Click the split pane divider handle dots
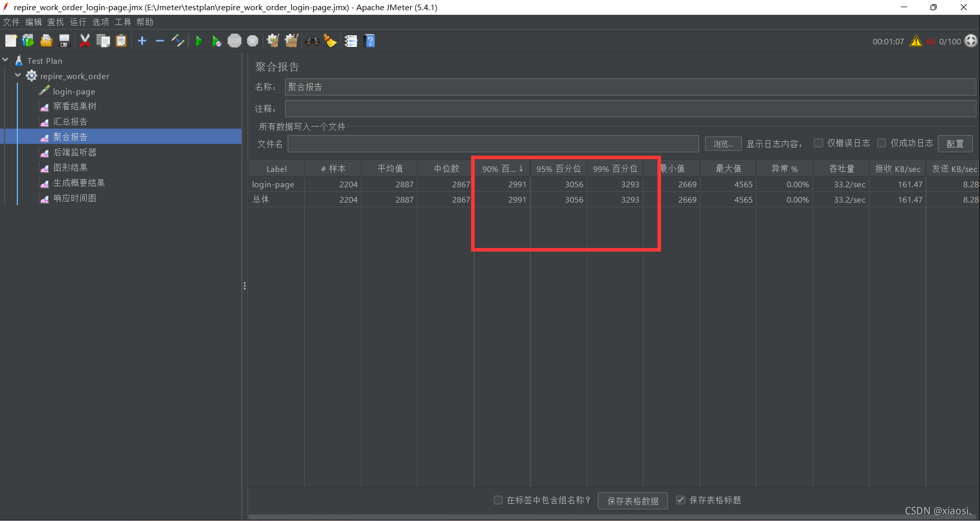Image resolution: width=980 pixels, height=521 pixels. pos(245,286)
